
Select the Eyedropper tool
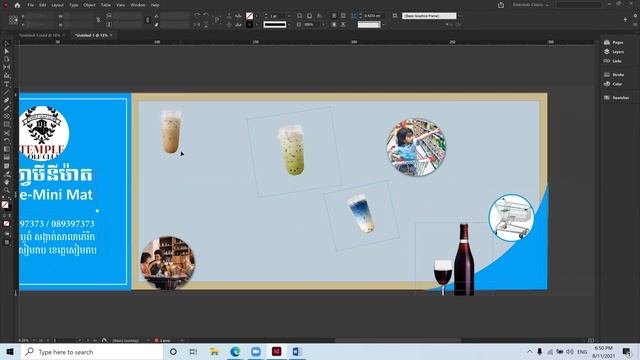pyautogui.click(x=7, y=174)
